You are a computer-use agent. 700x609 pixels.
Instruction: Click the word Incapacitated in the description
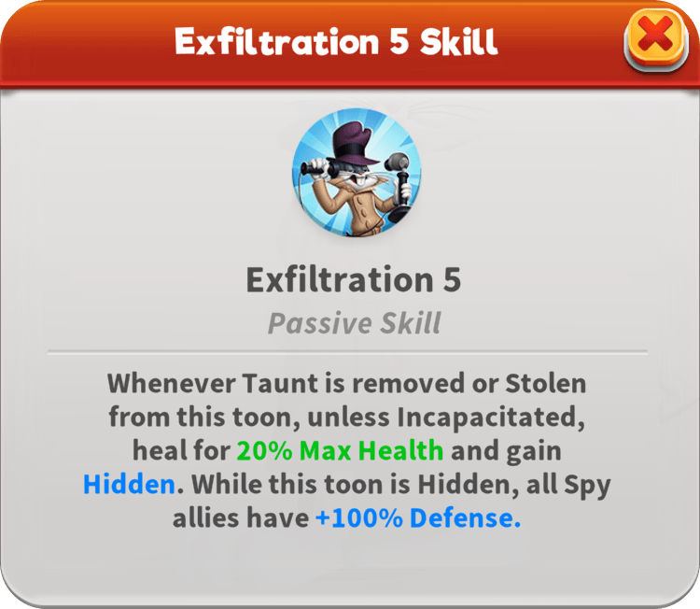(491, 418)
